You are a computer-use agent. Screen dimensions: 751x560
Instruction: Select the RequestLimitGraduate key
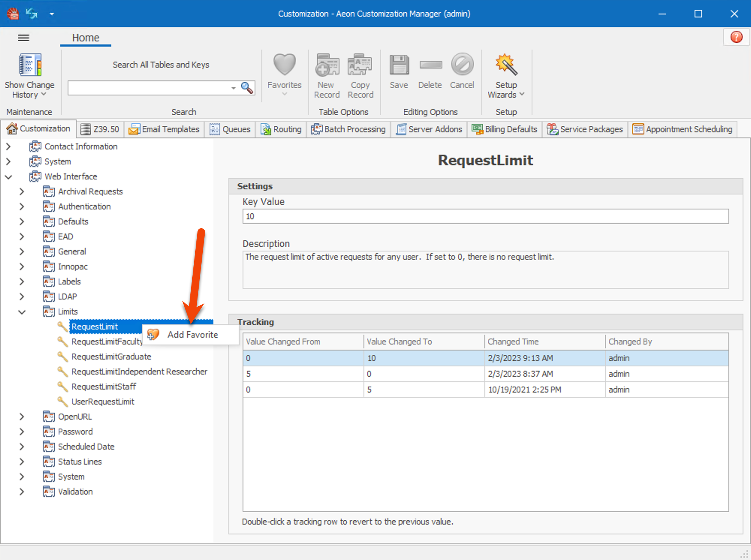(x=111, y=357)
